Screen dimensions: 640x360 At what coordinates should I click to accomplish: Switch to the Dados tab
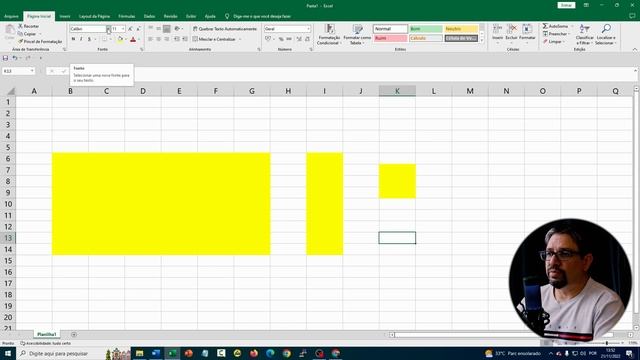pyautogui.click(x=149, y=16)
